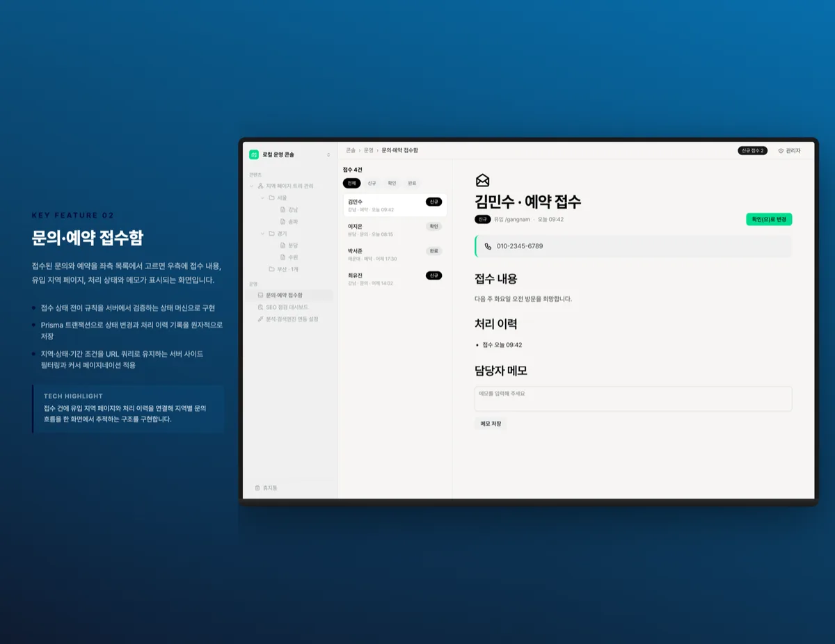Screen dimensions: 835x644
Task: Click the 신규 접수 2 badge in header
Action: (x=753, y=150)
